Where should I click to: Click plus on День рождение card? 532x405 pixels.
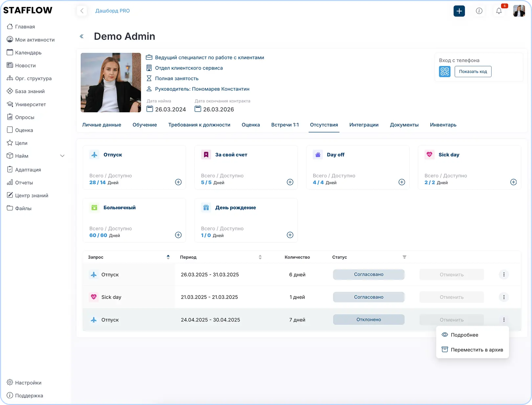point(290,235)
